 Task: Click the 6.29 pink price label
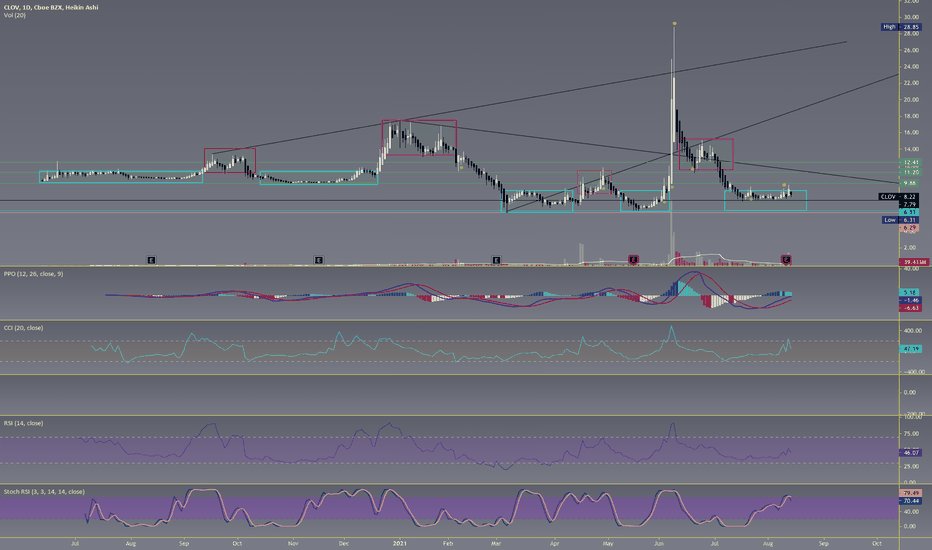[909, 228]
